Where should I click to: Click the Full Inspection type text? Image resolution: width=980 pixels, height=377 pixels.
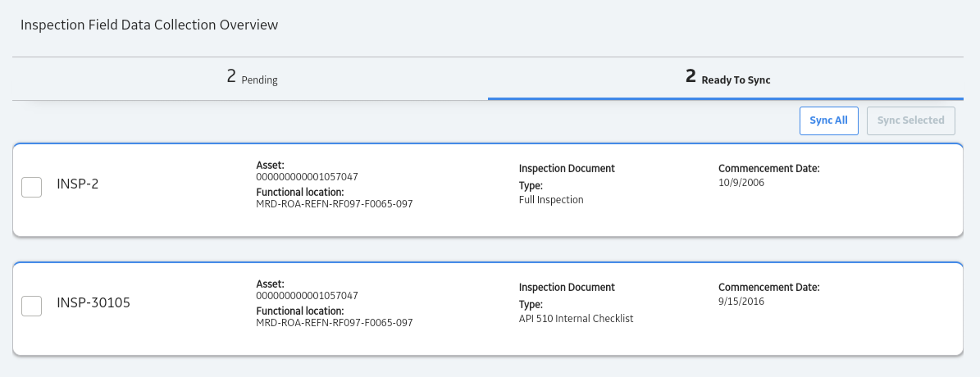tap(551, 200)
